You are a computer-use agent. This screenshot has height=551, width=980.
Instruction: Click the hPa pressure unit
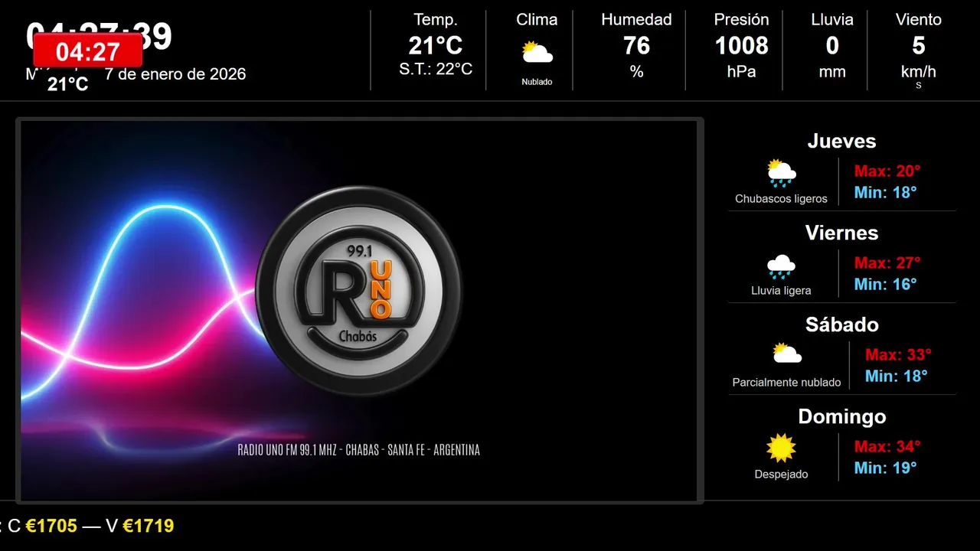click(741, 72)
